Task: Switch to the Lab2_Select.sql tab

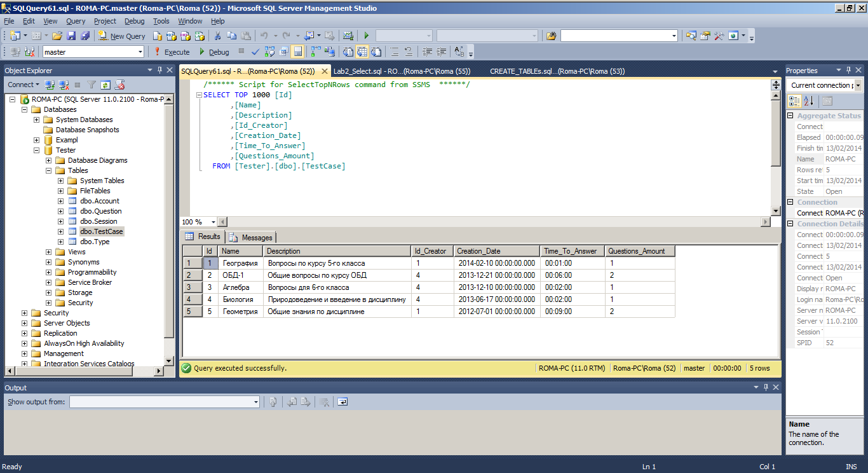Action: tap(402, 71)
